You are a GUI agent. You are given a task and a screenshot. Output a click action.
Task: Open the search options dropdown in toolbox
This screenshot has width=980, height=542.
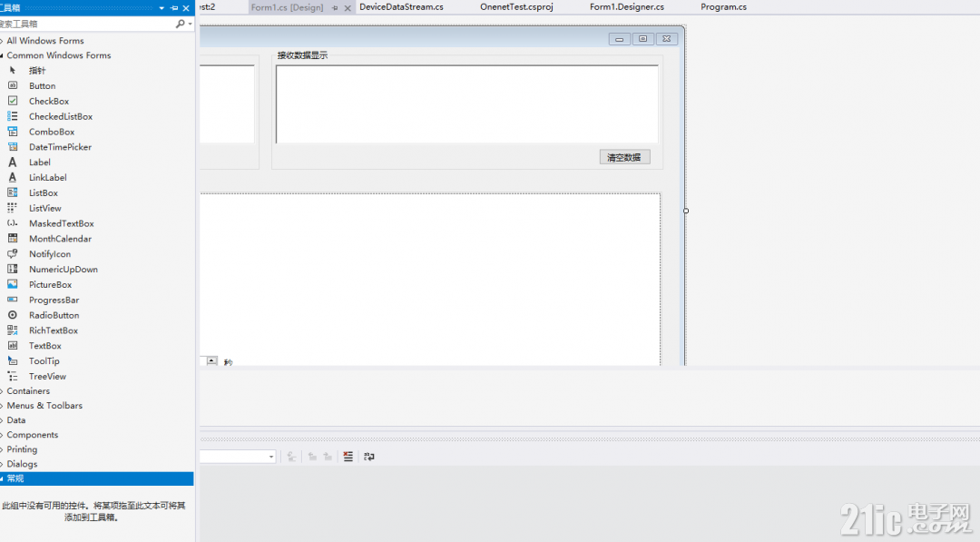(190, 24)
